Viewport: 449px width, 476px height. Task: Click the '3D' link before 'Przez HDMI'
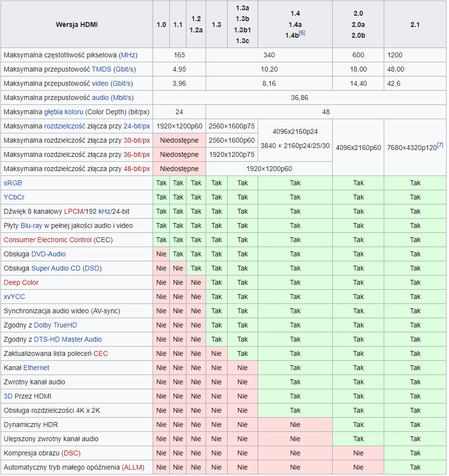tap(8, 397)
